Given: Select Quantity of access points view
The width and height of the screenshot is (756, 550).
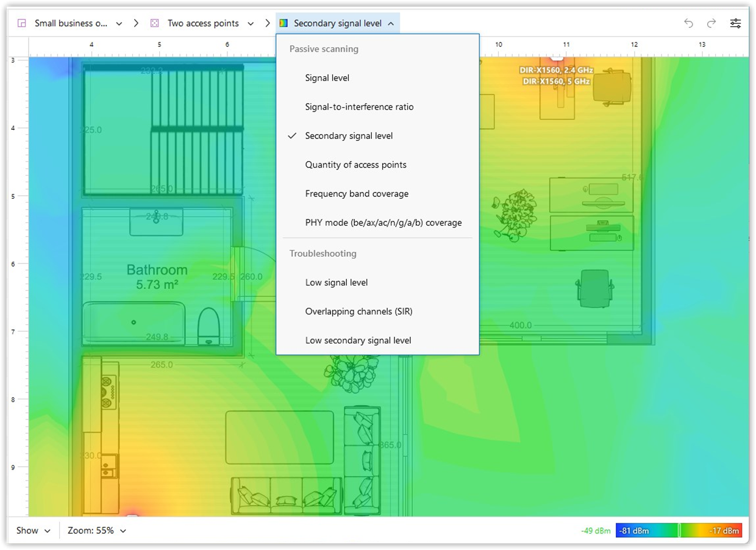Looking at the screenshot, I should [356, 165].
